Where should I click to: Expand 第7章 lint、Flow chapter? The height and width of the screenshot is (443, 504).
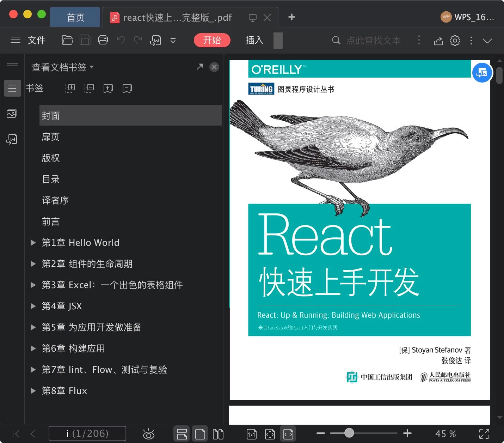(33, 370)
